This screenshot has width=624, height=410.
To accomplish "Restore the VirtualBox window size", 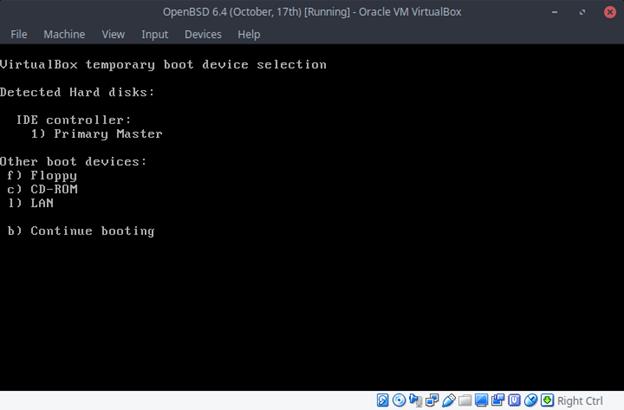I will 582,12.
